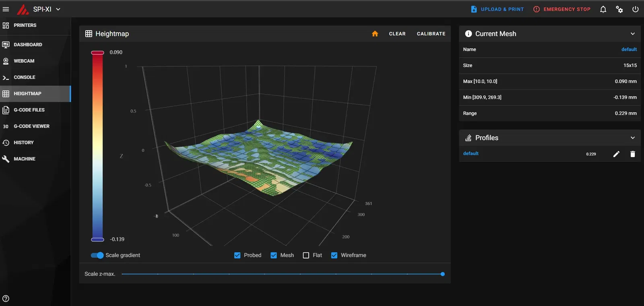Screen dimensions: 644x306
Task: Open interface settings gears icon
Action: (619, 9)
